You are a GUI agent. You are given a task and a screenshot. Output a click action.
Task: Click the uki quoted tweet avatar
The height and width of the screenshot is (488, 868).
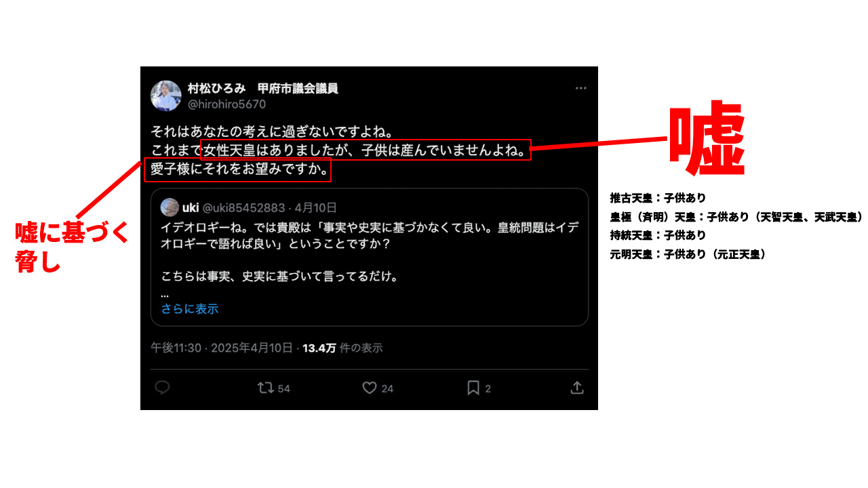(x=170, y=207)
